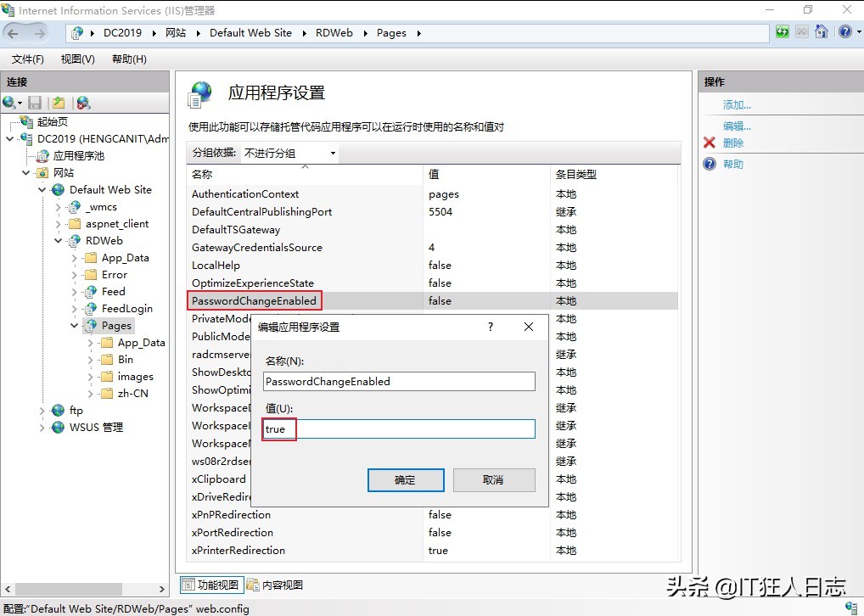Select the Default Web Site node

pyautogui.click(x=110, y=189)
